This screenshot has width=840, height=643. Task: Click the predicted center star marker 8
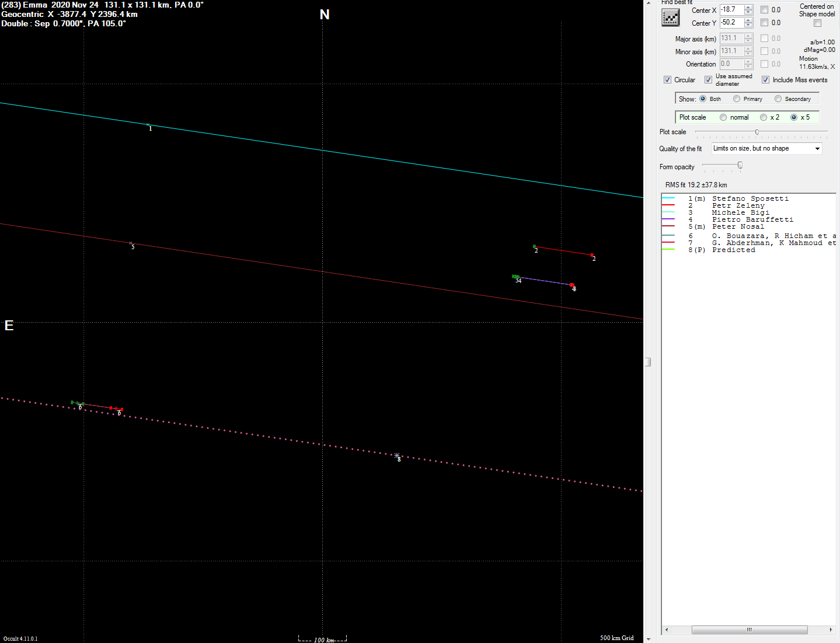point(397,455)
